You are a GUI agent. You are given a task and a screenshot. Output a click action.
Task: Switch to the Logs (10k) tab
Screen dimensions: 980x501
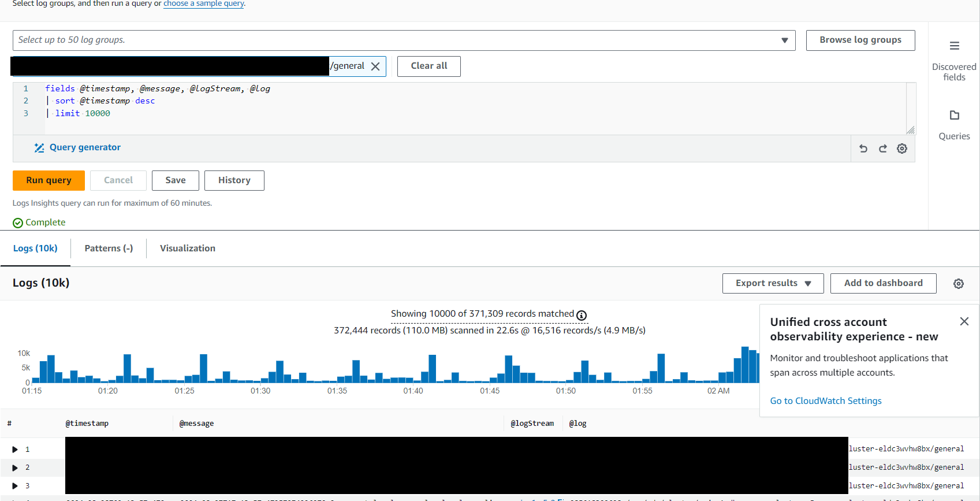click(x=35, y=248)
